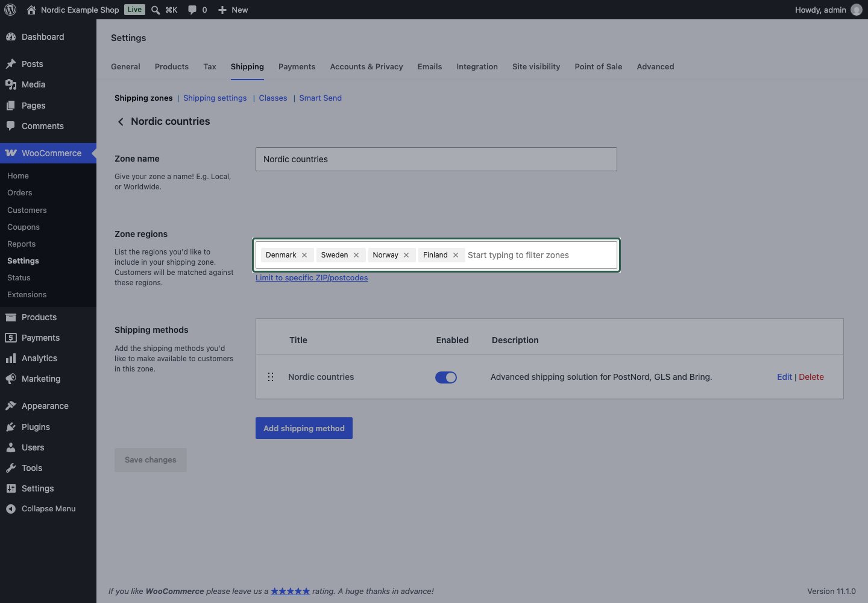Open Marketing megaphone icon

(11, 379)
